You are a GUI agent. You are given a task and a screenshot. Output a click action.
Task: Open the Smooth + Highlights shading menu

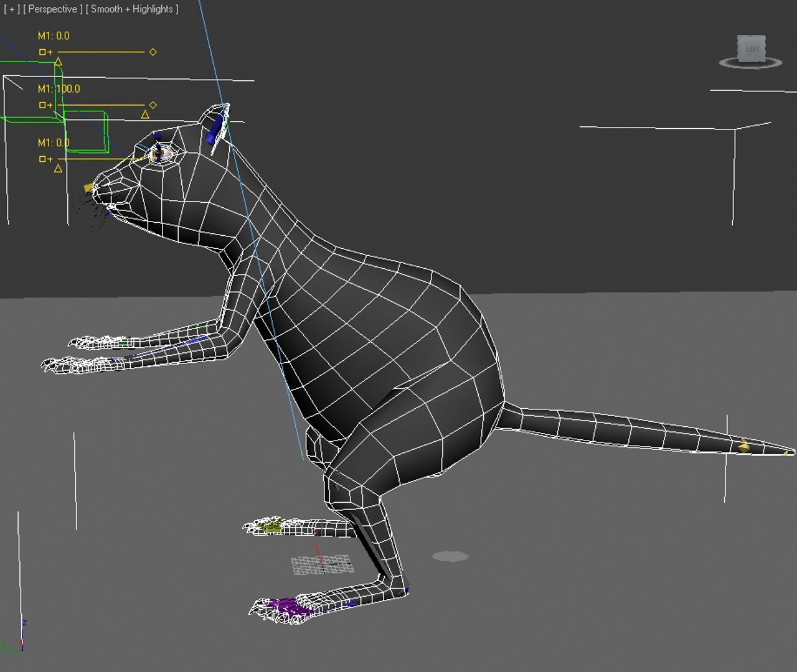point(132,9)
